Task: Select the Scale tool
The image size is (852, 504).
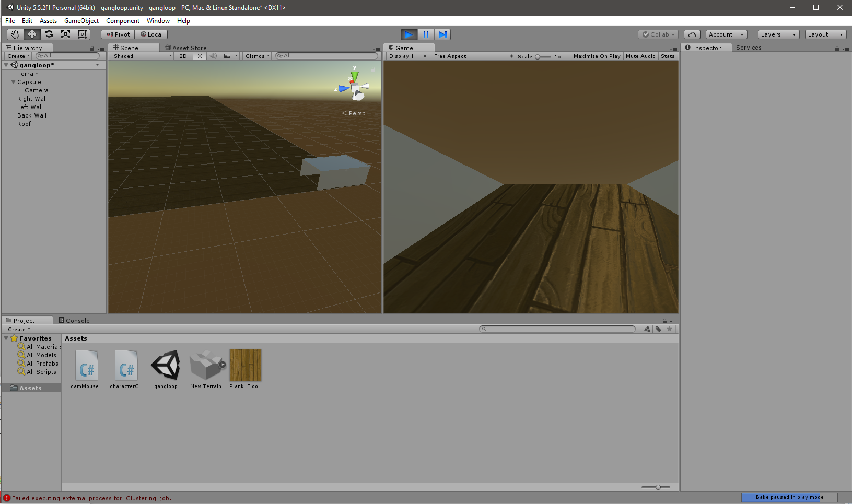Action: pyautogui.click(x=65, y=34)
